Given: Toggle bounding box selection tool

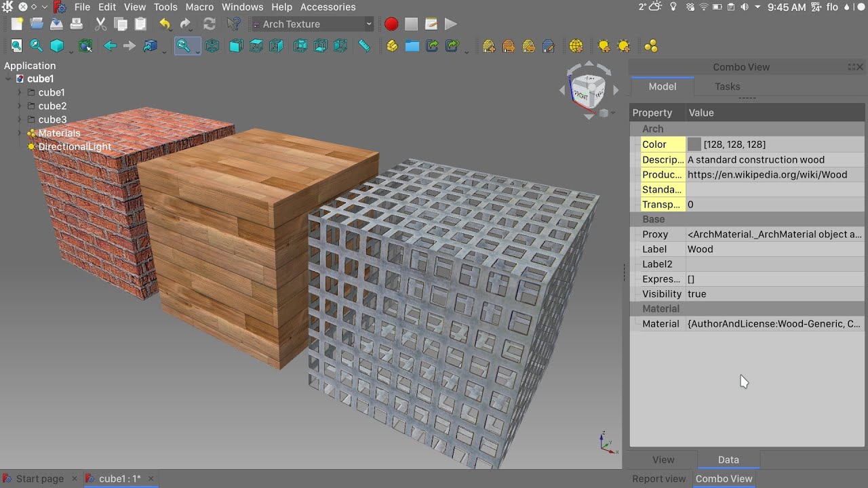Looking at the screenshot, I should click(x=85, y=46).
